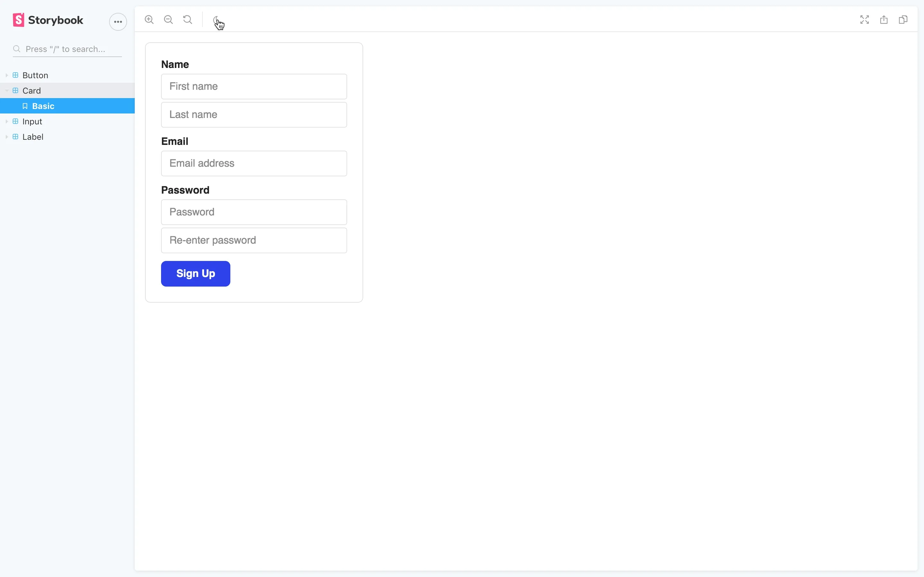Click inside the sidebar search field
Screen dimensions: 924x577
click(x=67, y=49)
